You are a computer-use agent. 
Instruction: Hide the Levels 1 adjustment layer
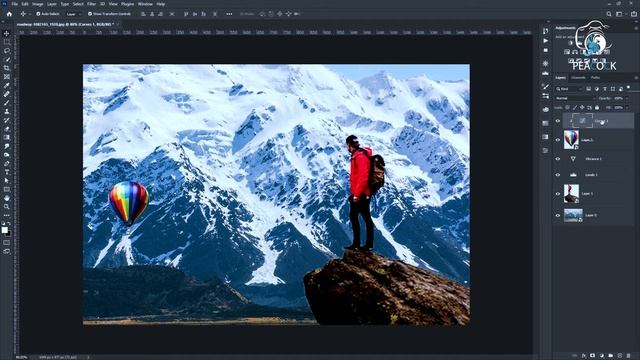click(x=558, y=175)
